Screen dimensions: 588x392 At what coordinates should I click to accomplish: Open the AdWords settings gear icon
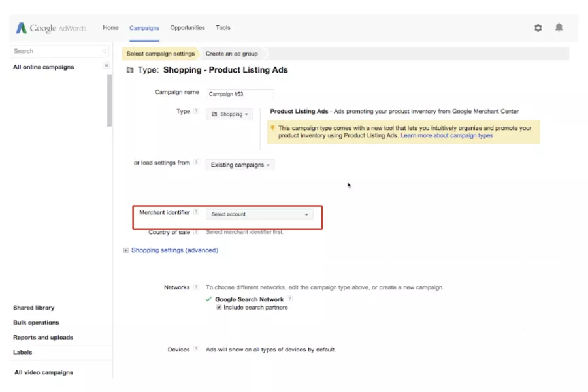538,28
